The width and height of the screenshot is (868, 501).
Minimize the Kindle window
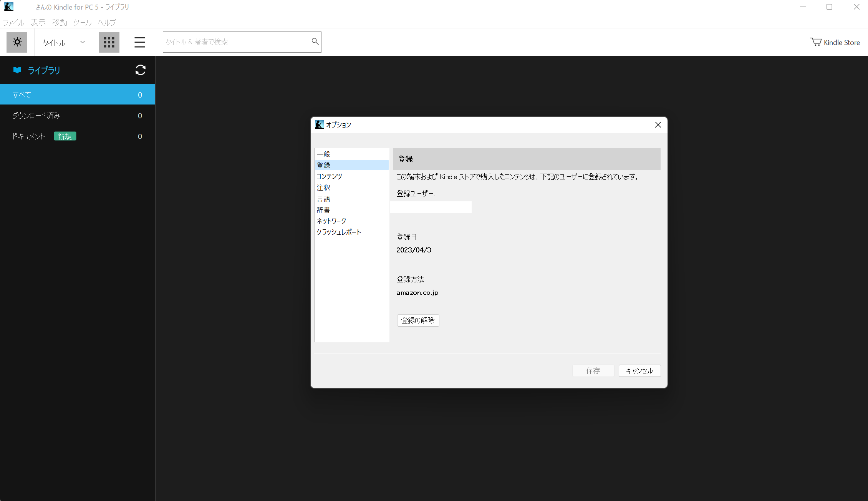pos(803,7)
